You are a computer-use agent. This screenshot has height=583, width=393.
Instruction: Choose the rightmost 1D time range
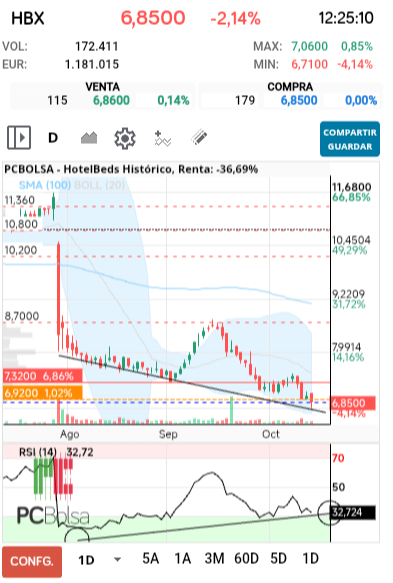[x=310, y=558]
